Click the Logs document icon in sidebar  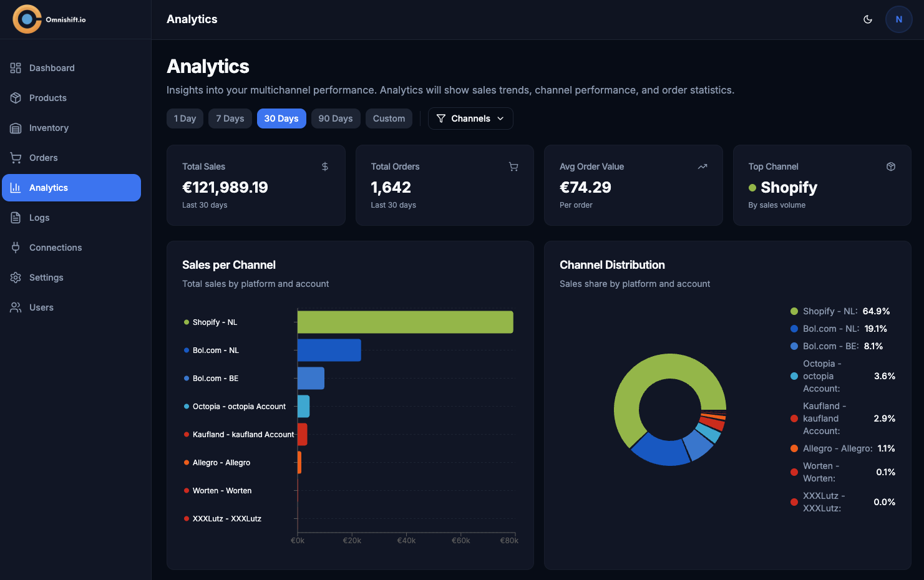point(16,218)
